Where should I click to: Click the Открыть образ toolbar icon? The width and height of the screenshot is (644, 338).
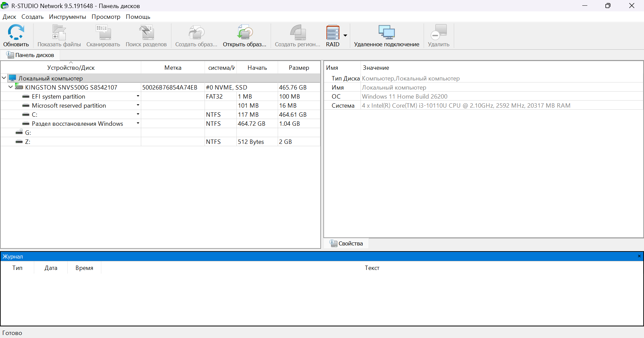pos(245,33)
